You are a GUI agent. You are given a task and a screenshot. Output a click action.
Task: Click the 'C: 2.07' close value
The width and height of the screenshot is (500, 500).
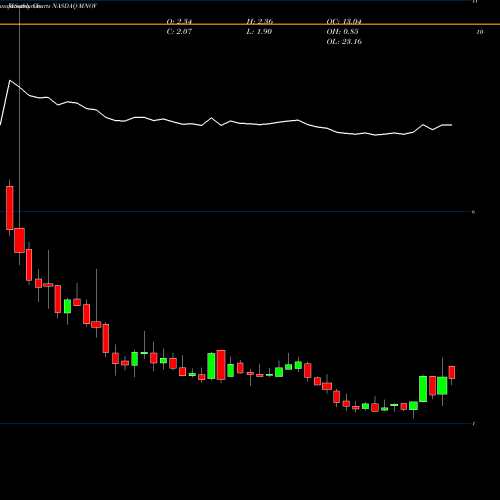[179, 31]
